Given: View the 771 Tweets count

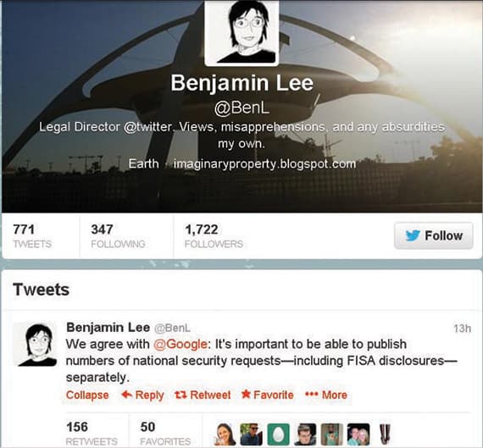Looking at the screenshot, I should tap(32, 236).
